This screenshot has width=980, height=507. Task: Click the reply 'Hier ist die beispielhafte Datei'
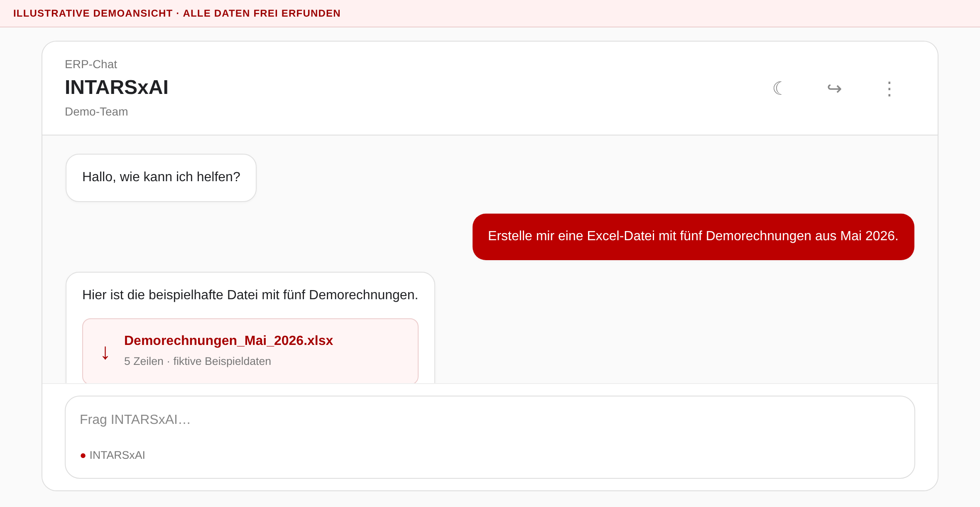250,295
